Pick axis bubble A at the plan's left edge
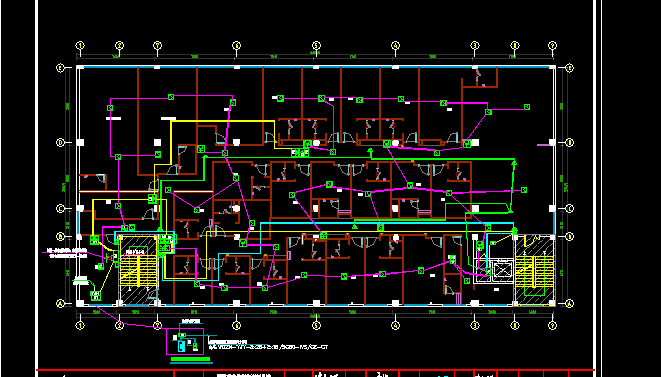 [x=60, y=303]
